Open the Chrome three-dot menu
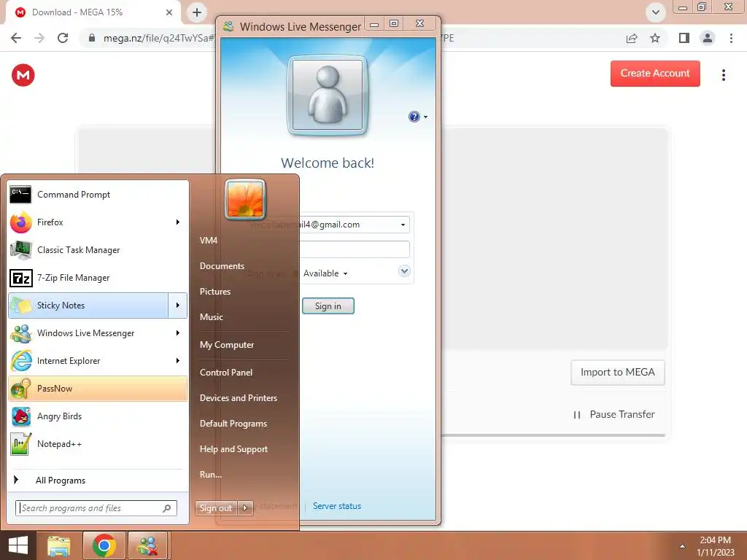 pos(731,38)
